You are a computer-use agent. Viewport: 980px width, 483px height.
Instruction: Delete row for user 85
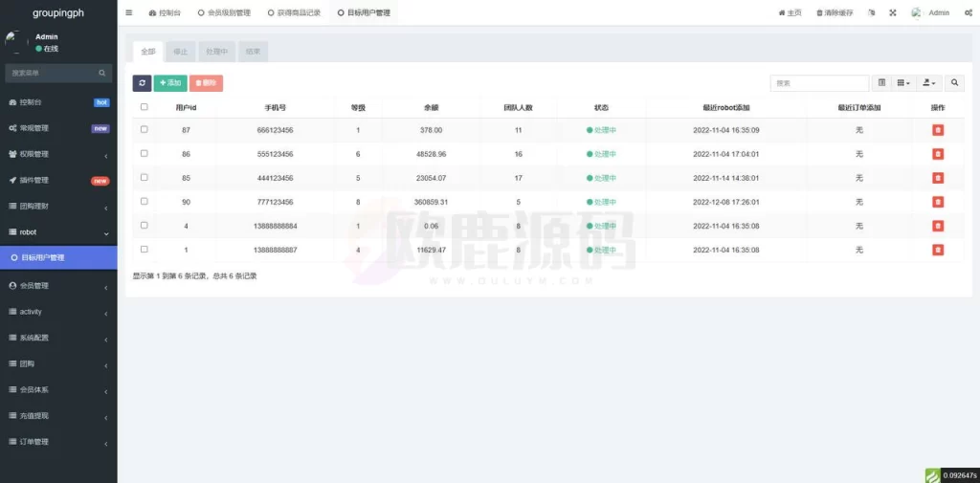[x=938, y=178]
